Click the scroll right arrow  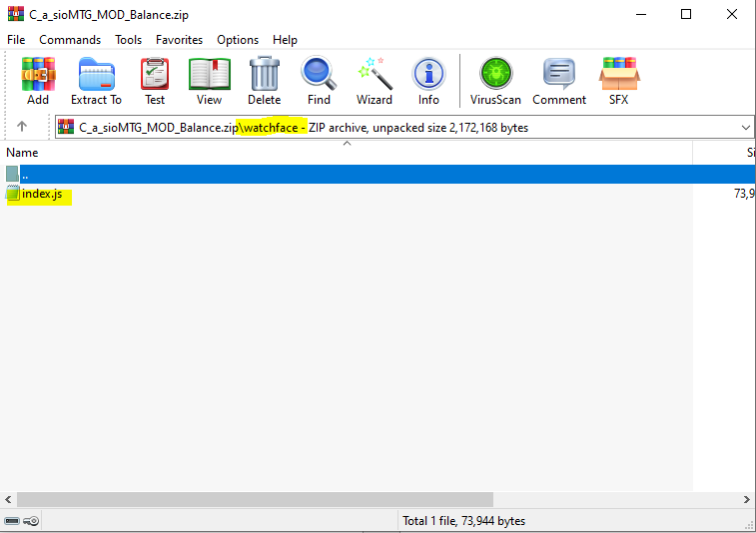pyautogui.click(x=747, y=499)
